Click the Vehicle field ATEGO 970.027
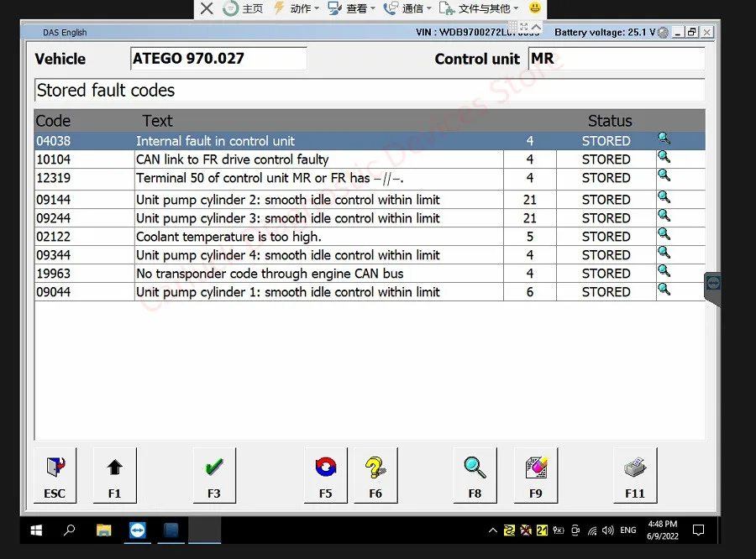This screenshot has width=756, height=559. pyautogui.click(x=218, y=59)
